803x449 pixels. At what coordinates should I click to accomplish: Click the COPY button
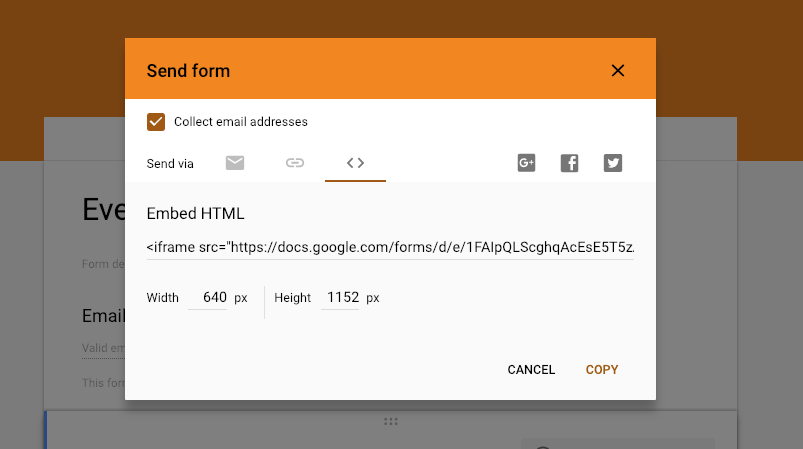tap(602, 370)
